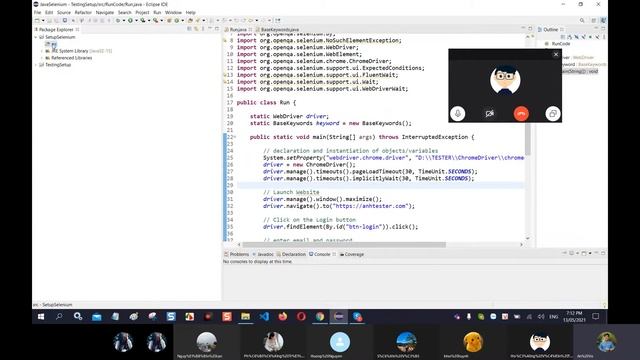Viewport: 640px width, 360px height.
Task: Open the Coverage dropdown arrow
Action: click(149, 20)
